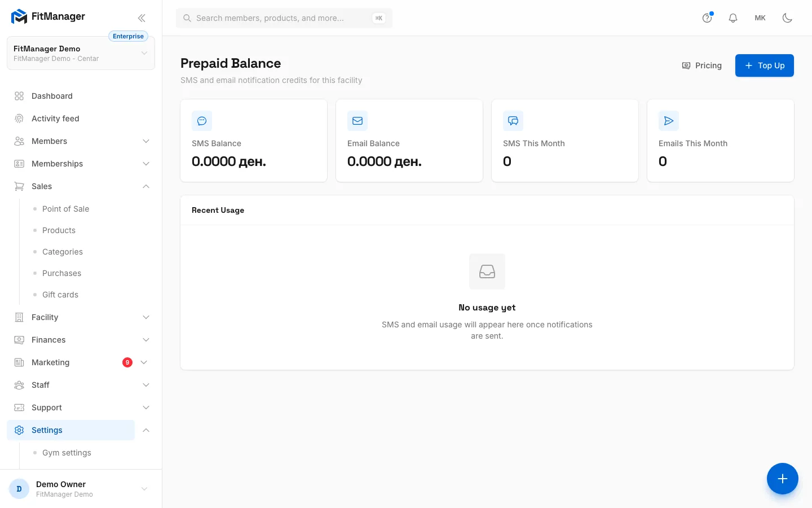Viewport: 812px width, 508px height.
Task: Click the Top Up button
Action: [765, 65]
